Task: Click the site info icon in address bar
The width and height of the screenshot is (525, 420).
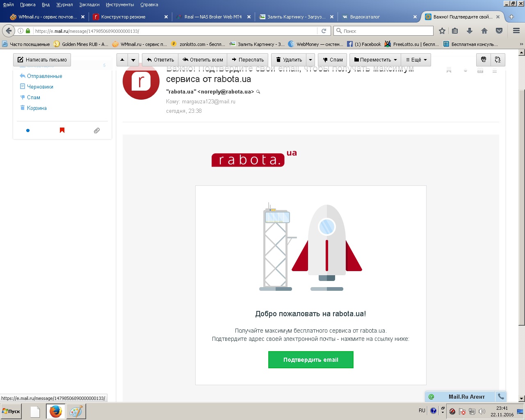Action: (21, 31)
